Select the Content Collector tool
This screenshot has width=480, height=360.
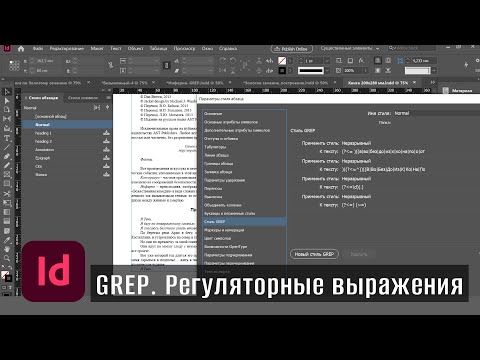(7, 128)
